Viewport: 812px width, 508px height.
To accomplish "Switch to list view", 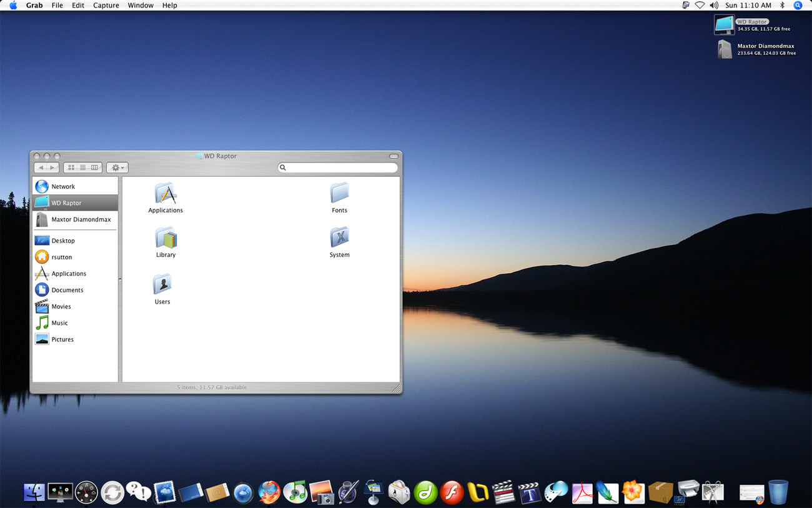I will (x=82, y=167).
